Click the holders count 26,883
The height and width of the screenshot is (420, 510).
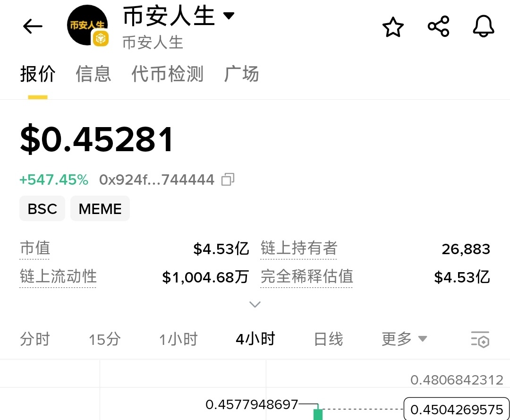466,249
